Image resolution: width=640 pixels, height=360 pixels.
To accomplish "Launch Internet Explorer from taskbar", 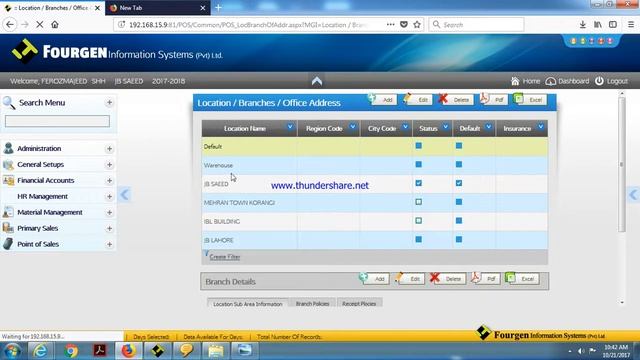I will pos(40,351).
